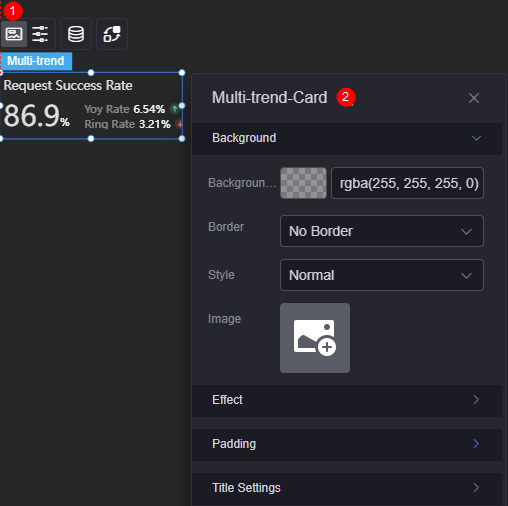This screenshot has width=508, height=506.
Task: Click the 86.9 percent value on card
Action: [x=37, y=116]
